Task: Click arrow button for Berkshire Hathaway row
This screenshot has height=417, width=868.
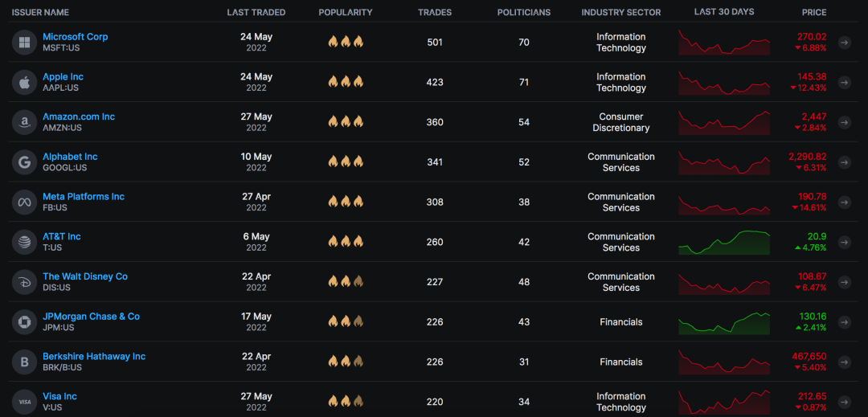Action: click(x=844, y=362)
